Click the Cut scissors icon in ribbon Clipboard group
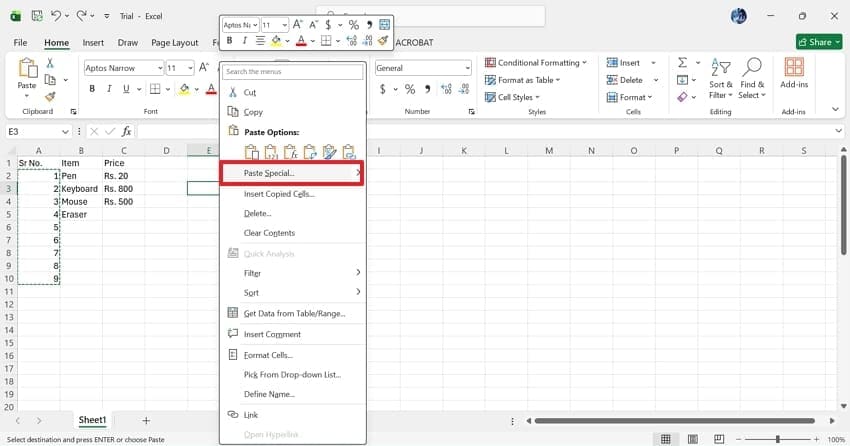 click(x=50, y=63)
